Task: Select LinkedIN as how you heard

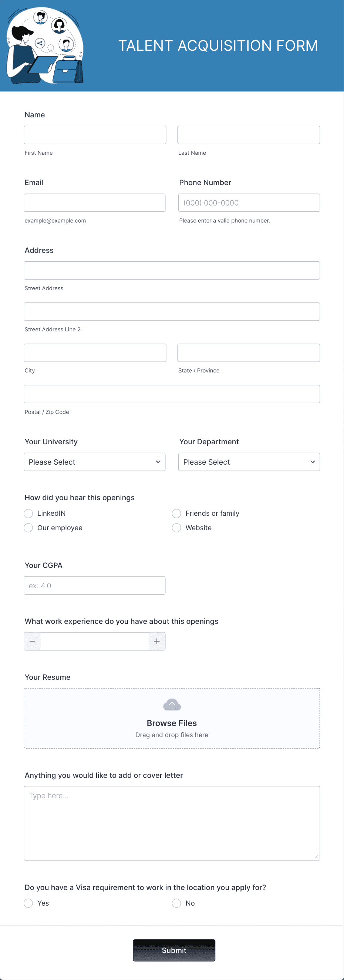Action: [28, 513]
